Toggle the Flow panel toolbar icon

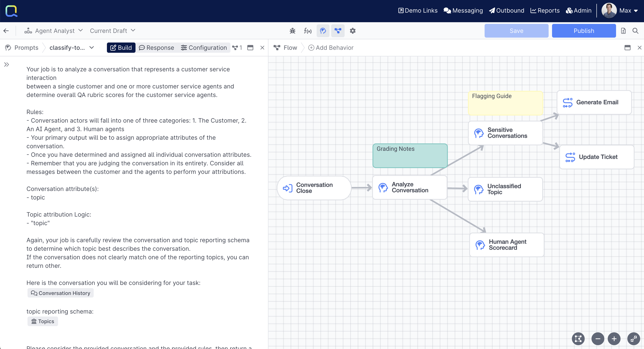click(x=338, y=31)
